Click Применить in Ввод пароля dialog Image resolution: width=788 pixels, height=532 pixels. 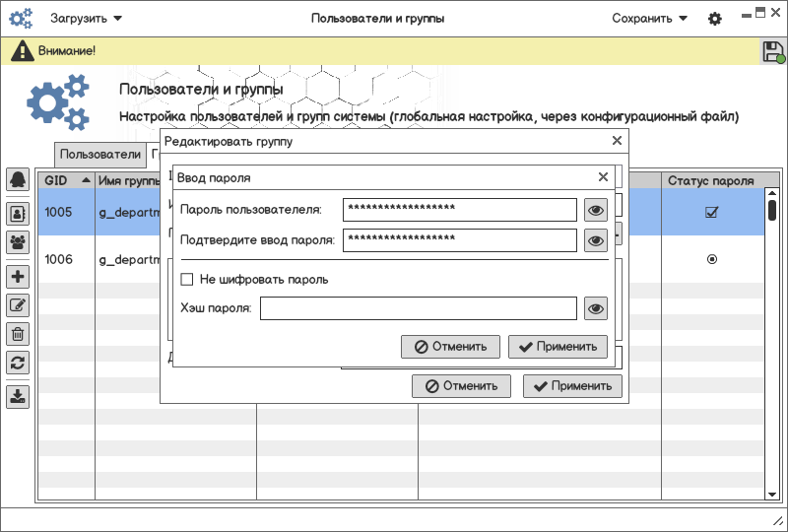558,347
